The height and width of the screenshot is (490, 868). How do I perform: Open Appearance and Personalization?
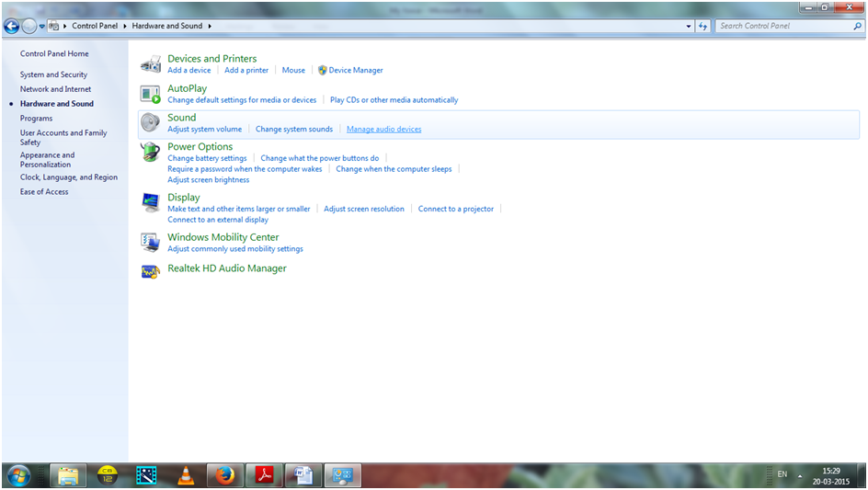pyautogui.click(x=47, y=159)
